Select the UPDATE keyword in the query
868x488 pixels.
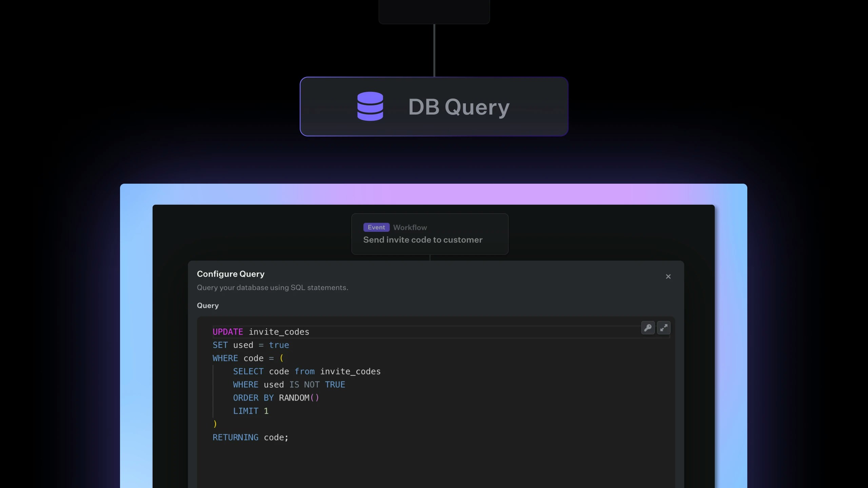[228, 332]
